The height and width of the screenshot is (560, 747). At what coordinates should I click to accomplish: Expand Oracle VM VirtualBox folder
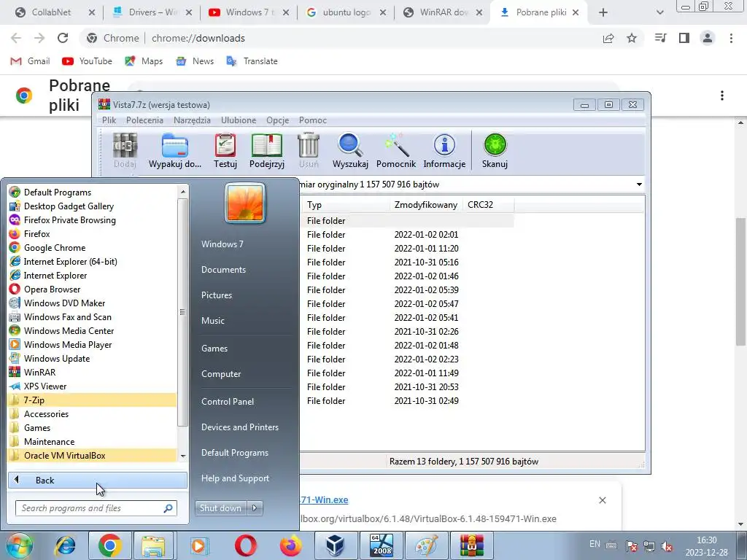click(x=93, y=455)
